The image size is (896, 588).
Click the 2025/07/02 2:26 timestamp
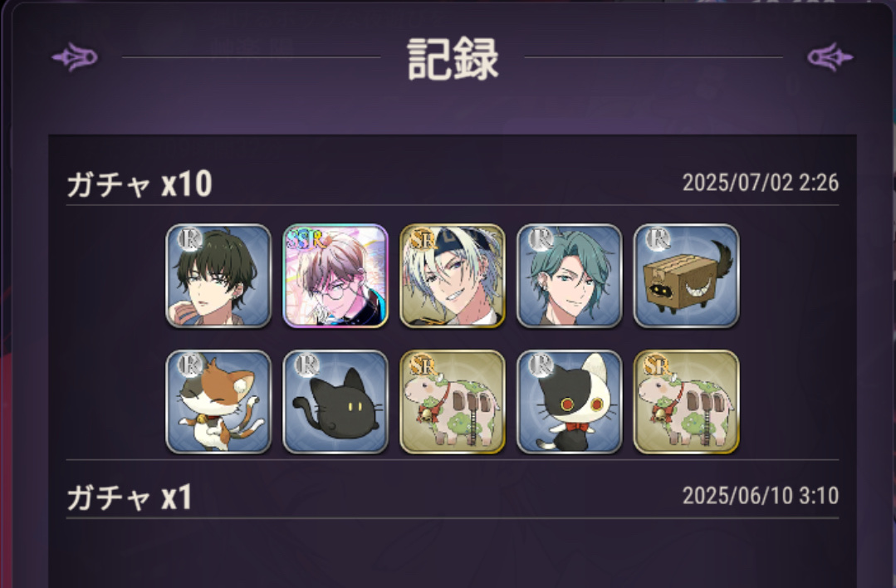pos(761,183)
